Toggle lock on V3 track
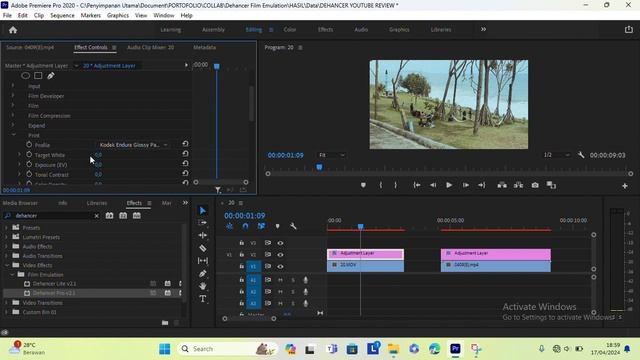 (x=242, y=243)
